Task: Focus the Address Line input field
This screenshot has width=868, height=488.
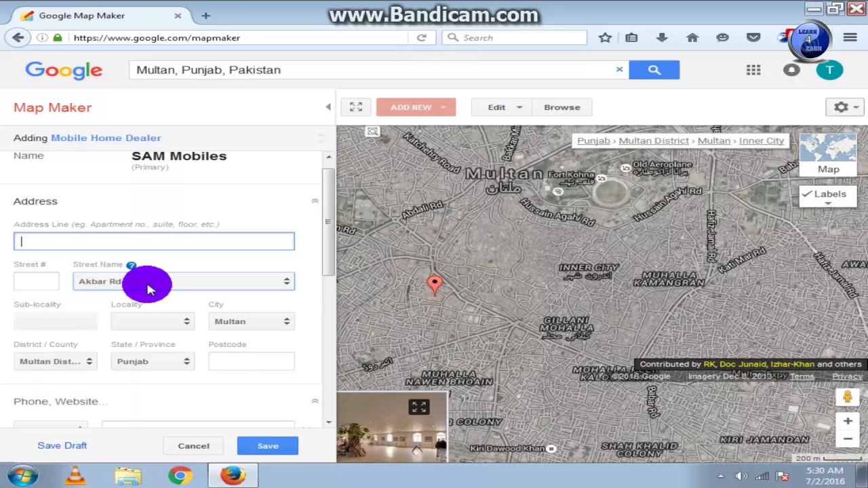Action: point(154,241)
